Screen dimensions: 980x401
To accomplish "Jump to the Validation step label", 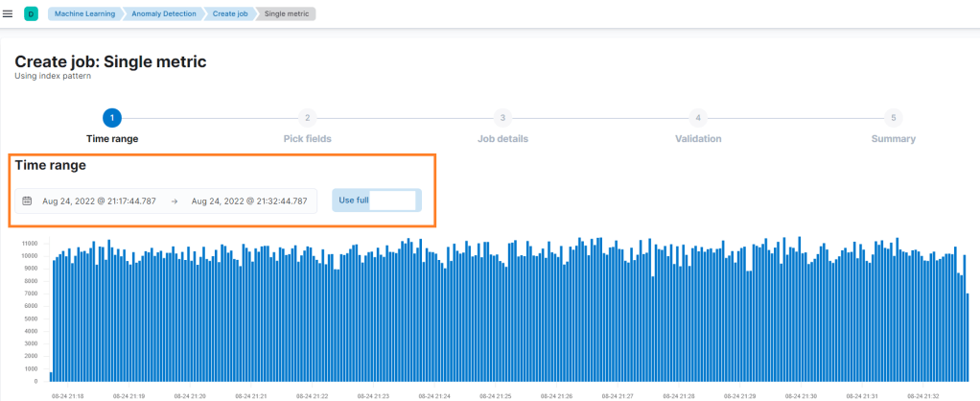I will tap(698, 139).
